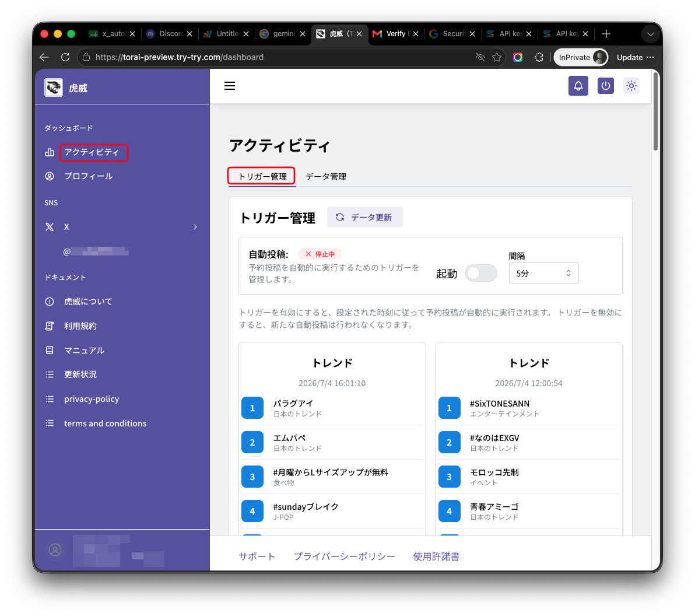Open the 間隔 5分 dropdown
Viewport: 695px width, 616px height.
(x=543, y=274)
